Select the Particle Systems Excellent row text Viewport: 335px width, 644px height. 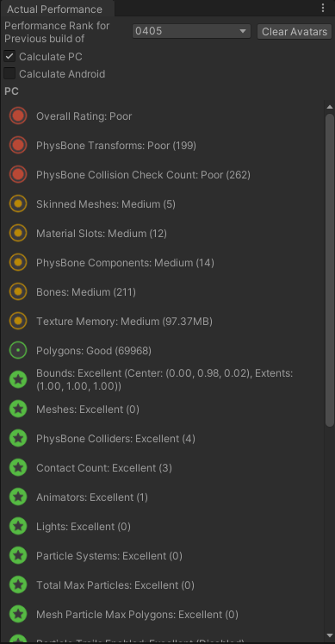pos(109,556)
